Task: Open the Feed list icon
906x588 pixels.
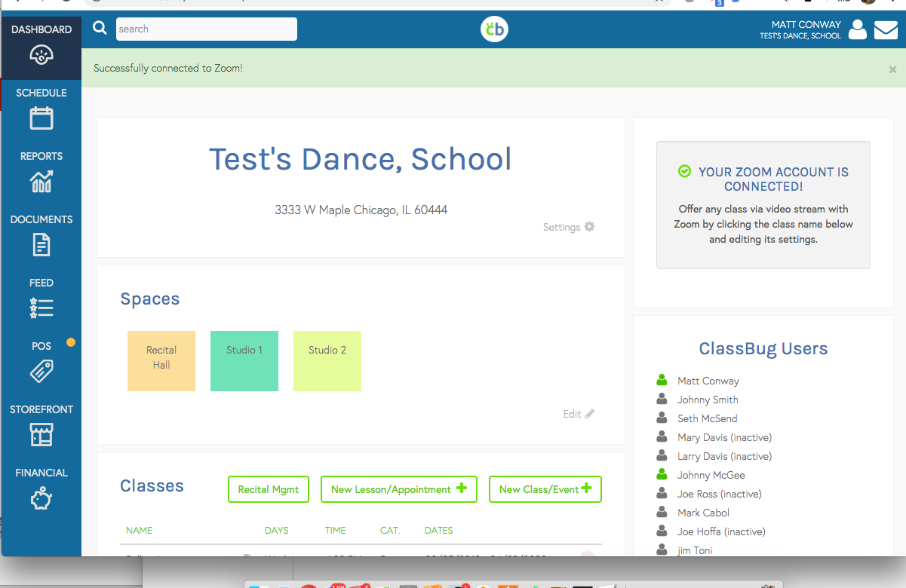Action: 41,308
